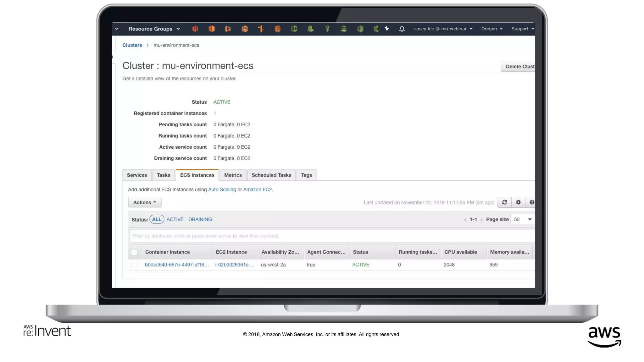Expand the Resource Groups menu
Image resolution: width=644 pixels, height=362 pixels.
154,29
